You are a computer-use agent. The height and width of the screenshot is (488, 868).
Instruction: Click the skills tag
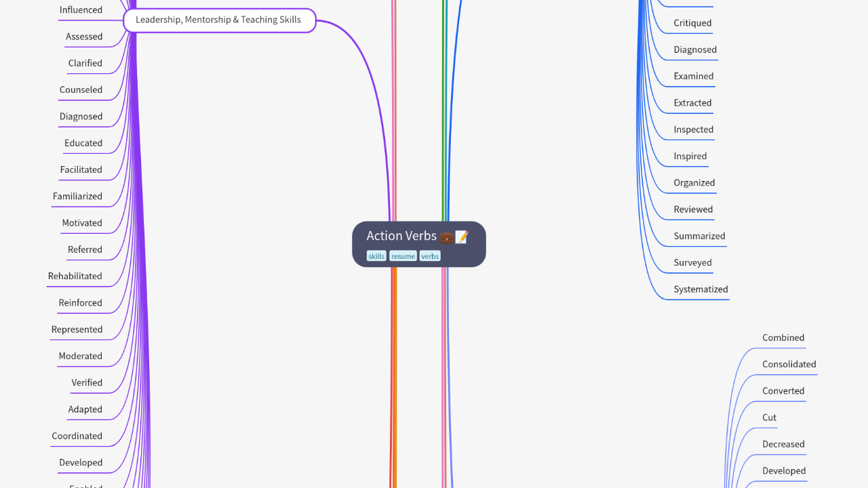click(376, 256)
